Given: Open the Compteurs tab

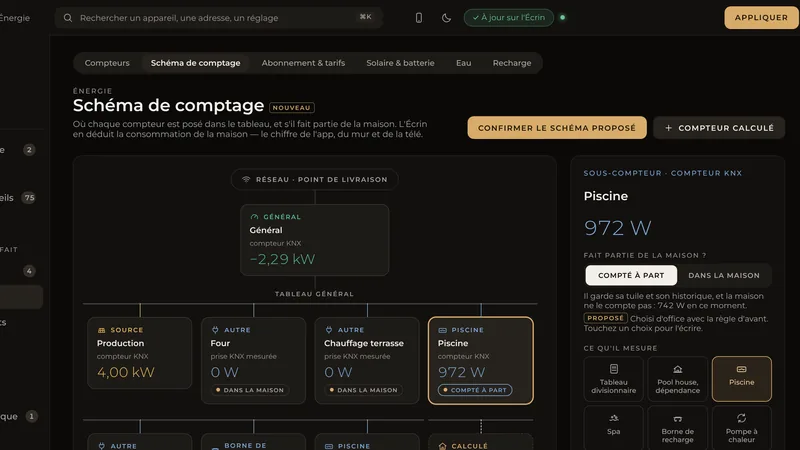Looking at the screenshot, I should pyautogui.click(x=107, y=63).
